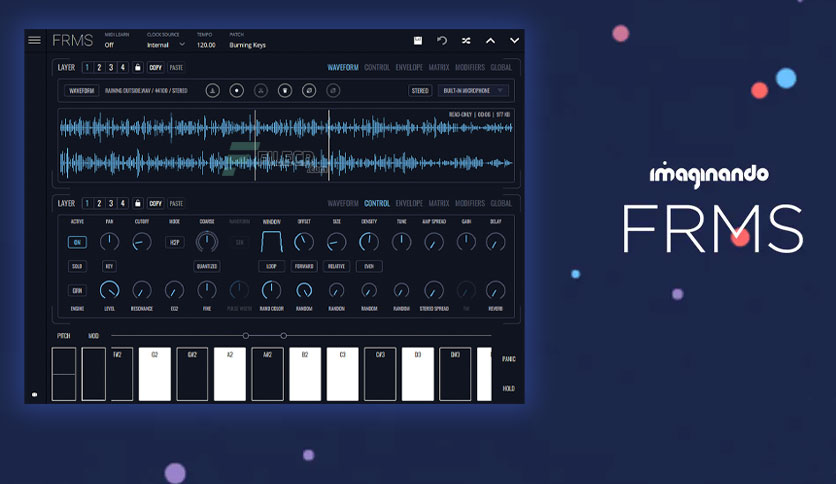Screen dimensions: 836x484
Task: Click the left handle on keyboard range slider
Action: 246,336
